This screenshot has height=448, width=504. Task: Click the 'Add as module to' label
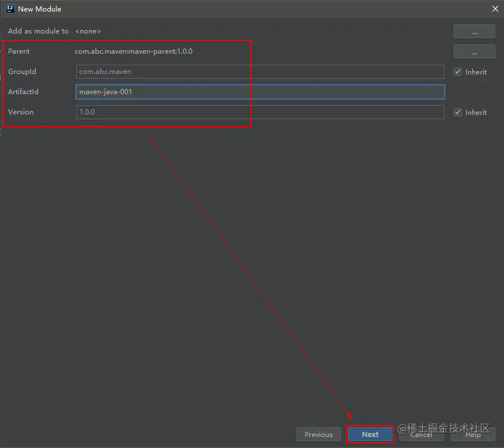tap(38, 31)
